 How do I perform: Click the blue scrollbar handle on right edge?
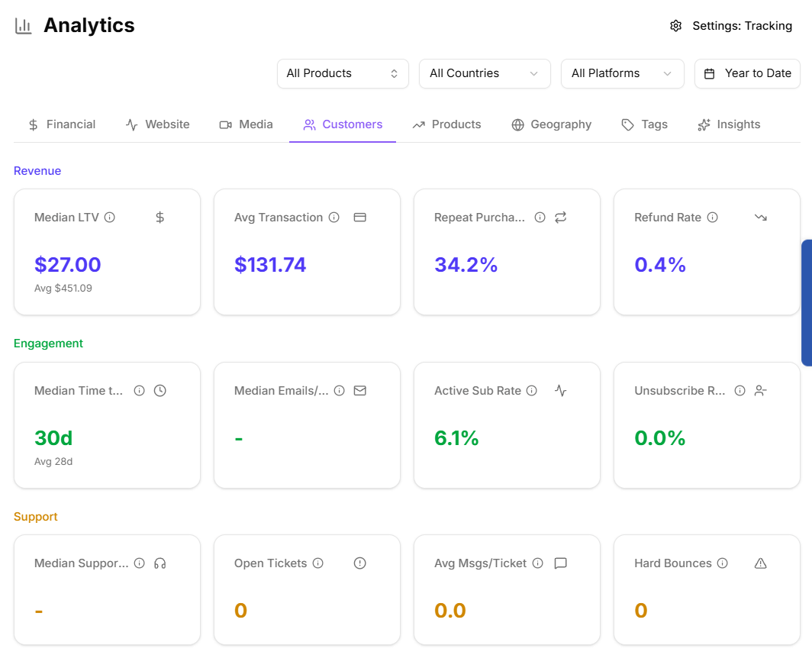807,302
